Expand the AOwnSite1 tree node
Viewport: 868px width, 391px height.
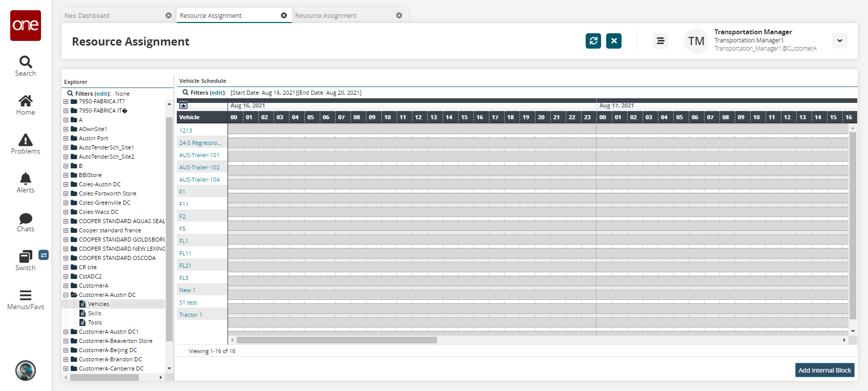click(66, 129)
